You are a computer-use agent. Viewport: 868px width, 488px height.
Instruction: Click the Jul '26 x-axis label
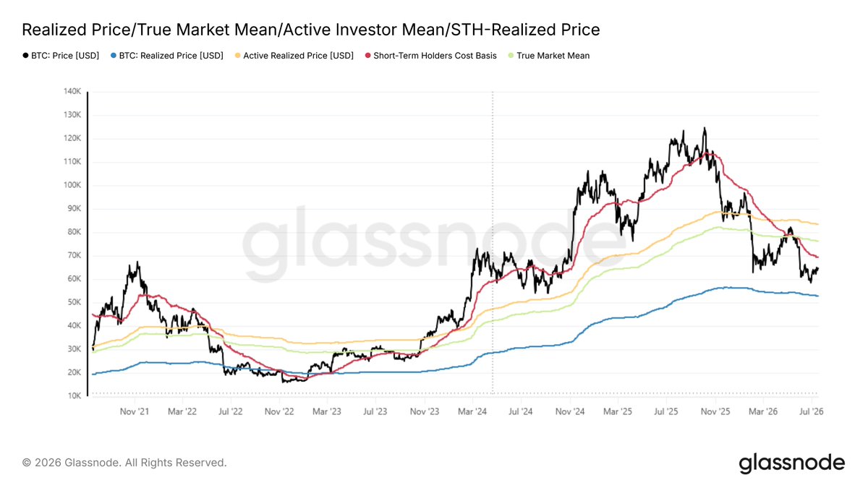click(x=812, y=411)
